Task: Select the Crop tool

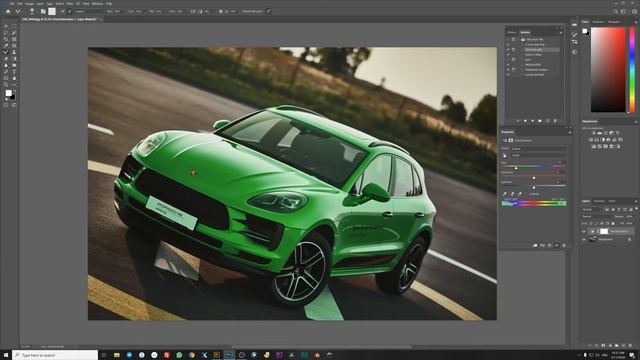Action: 6,39
